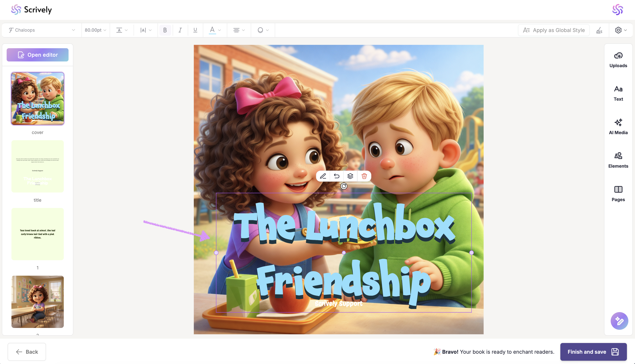Switch to the Pages panel

click(x=618, y=194)
